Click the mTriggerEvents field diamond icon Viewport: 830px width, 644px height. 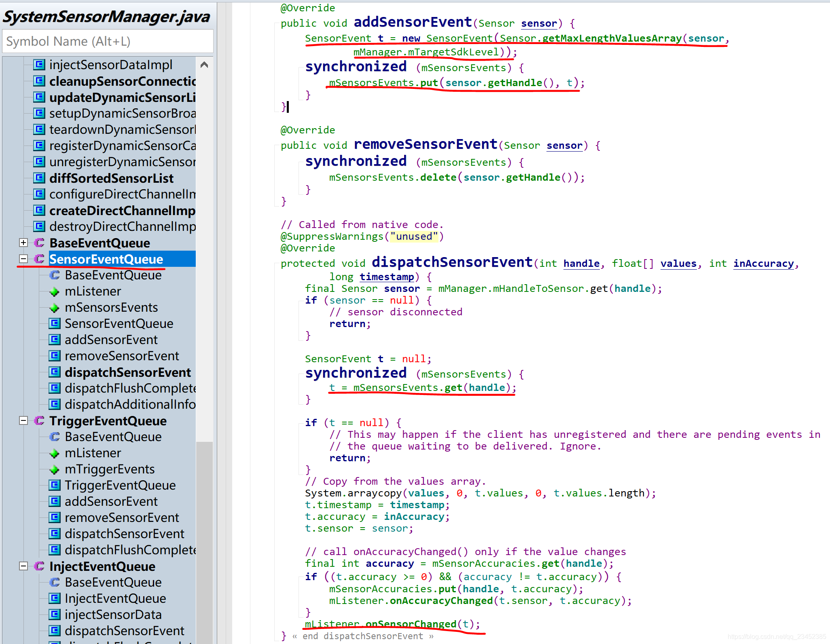pyautogui.click(x=54, y=470)
